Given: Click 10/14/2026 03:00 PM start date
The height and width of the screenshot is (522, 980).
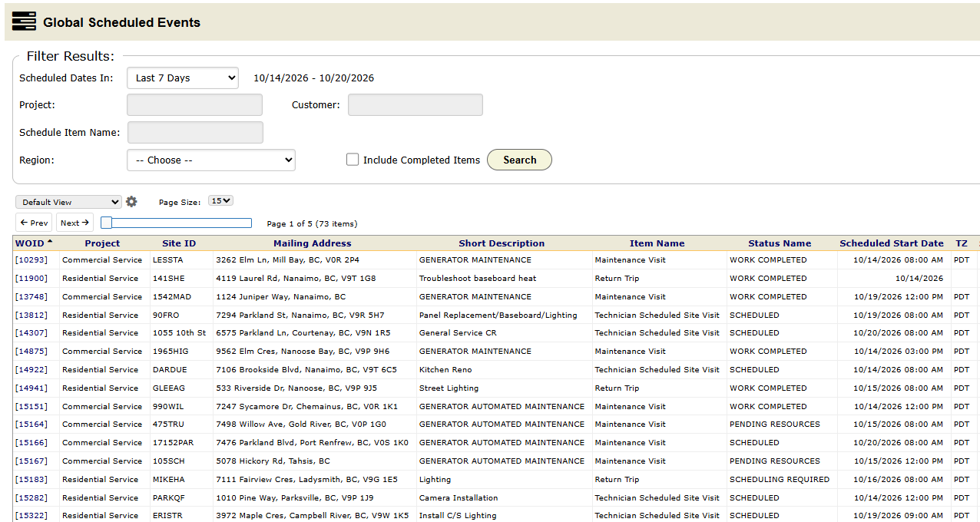Looking at the screenshot, I should (899, 351).
